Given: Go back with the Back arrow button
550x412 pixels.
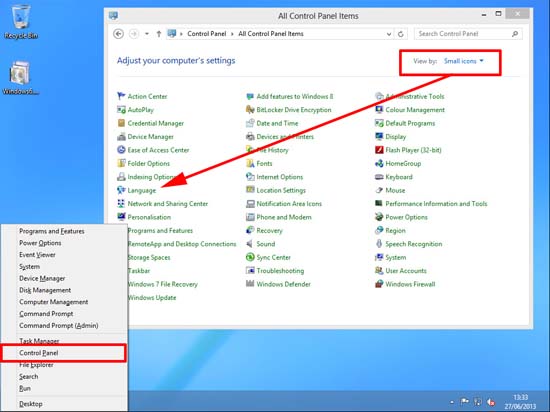Looking at the screenshot, I should 119,34.
